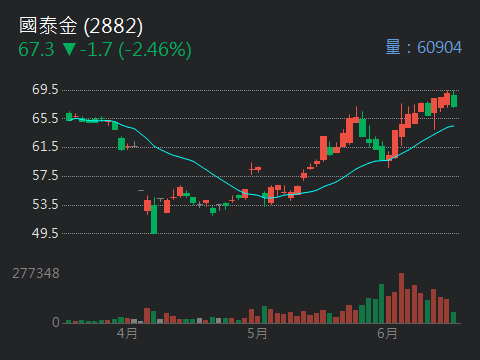This screenshot has height=360, width=480.
Task: Click the 5月 month label on time axis
Action: point(257,333)
